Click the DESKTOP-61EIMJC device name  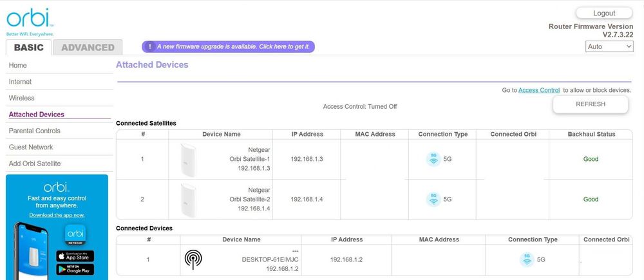[x=270, y=260]
